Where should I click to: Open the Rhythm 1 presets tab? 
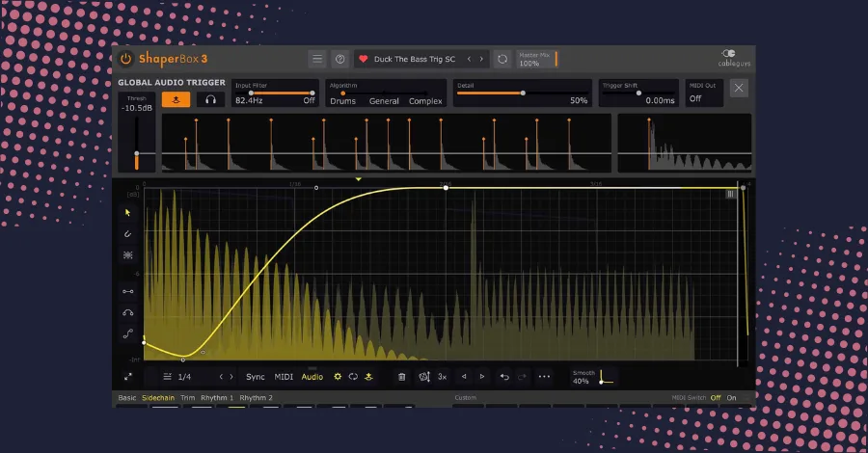click(217, 398)
